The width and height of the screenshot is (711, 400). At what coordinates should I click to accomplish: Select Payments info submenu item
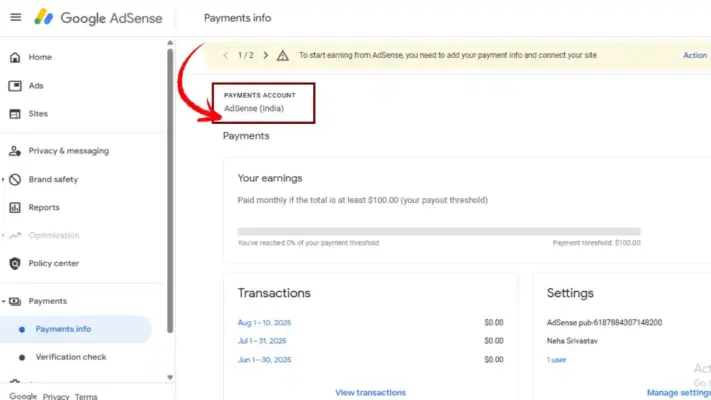(x=75, y=329)
